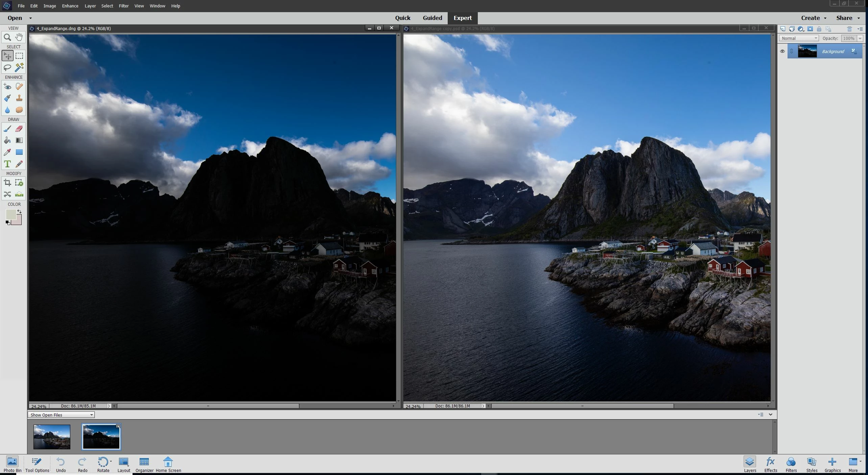Viewport: 868px width, 475px height.
Task: Select the brighter image thumbnail in the Photo Bin
Action: click(52, 437)
